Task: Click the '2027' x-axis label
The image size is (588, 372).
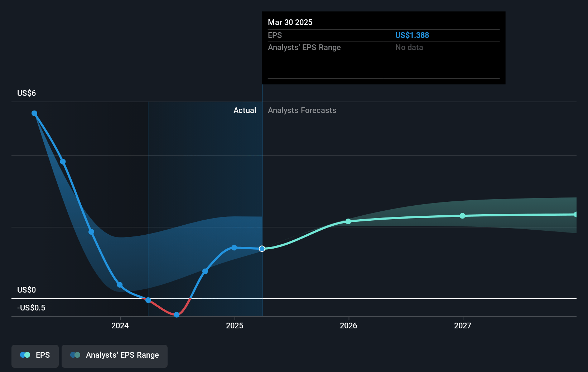Action: coord(463,325)
